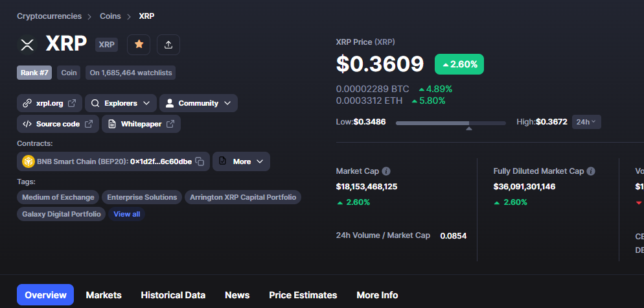Click the BNB Smart Chain coin icon
This screenshot has width=644, height=308.
point(29,161)
